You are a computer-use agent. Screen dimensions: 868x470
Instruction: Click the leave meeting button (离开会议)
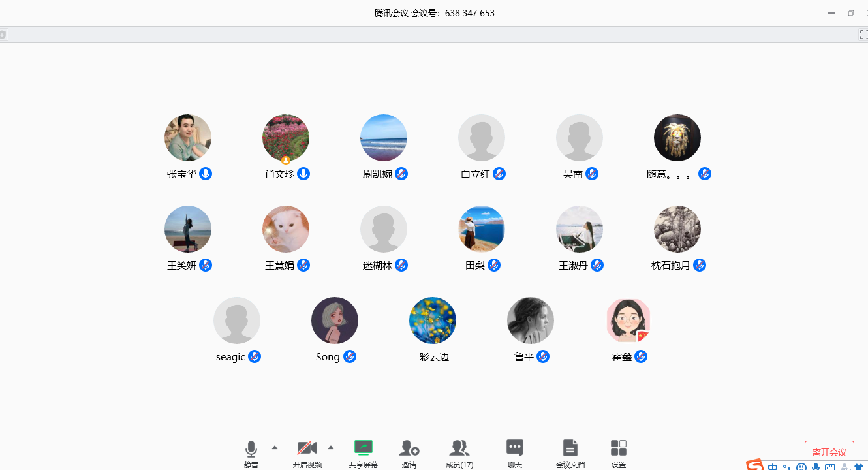click(x=829, y=452)
